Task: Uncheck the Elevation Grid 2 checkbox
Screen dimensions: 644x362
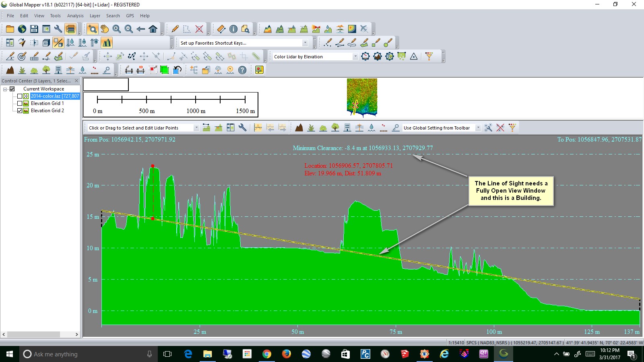Action: tap(19, 111)
